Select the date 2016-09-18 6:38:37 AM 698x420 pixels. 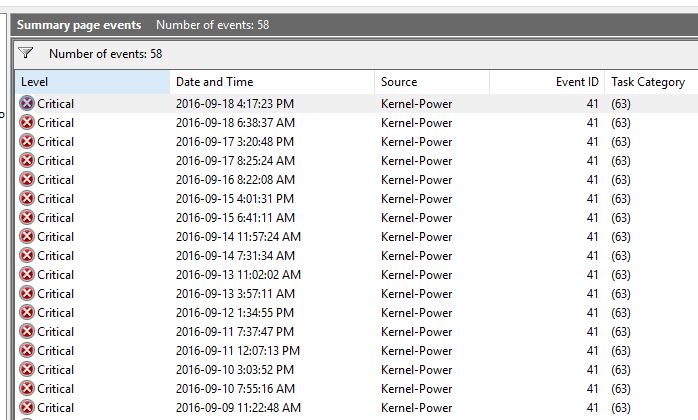[235, 123]
